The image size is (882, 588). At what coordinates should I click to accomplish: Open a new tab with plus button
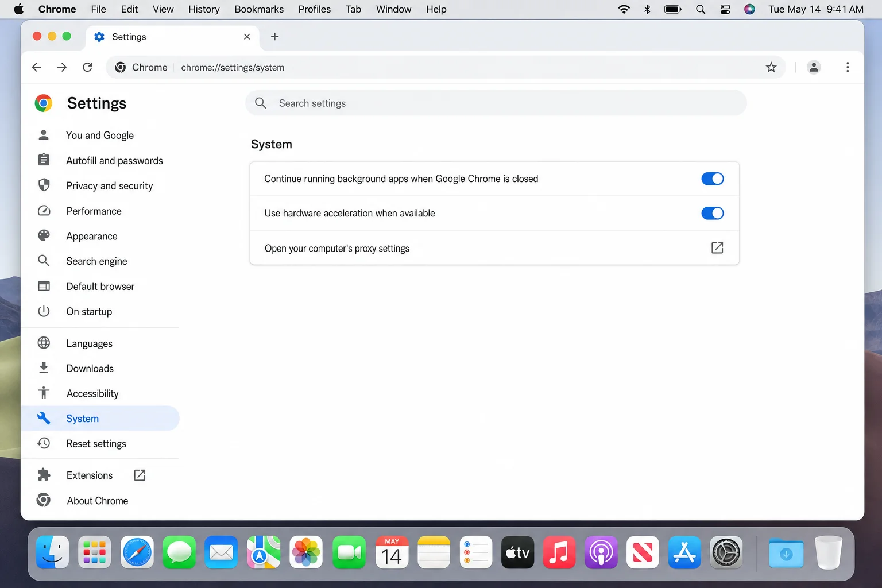[275, 37]
